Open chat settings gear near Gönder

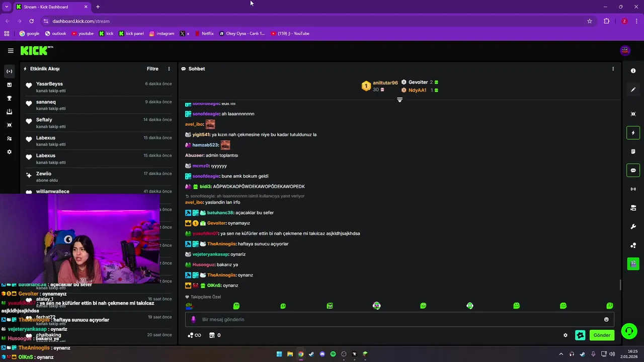566,335
